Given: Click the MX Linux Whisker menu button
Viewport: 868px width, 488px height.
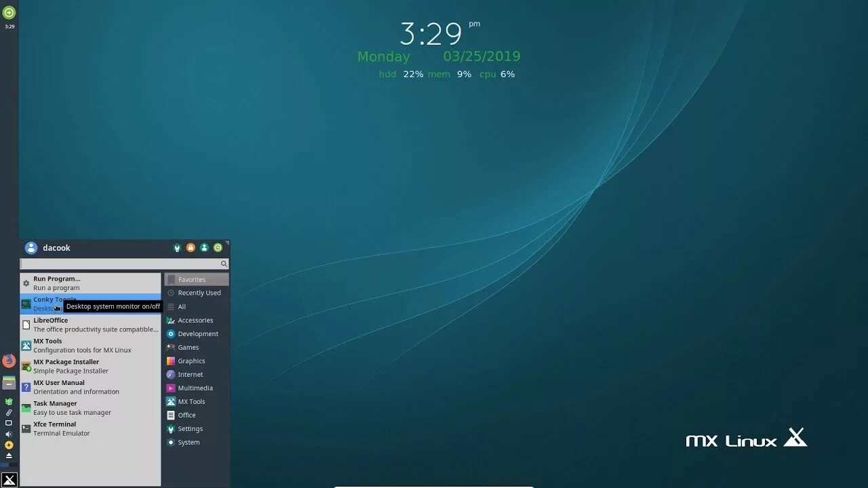Looking at the screenshot, I should 9,479.
